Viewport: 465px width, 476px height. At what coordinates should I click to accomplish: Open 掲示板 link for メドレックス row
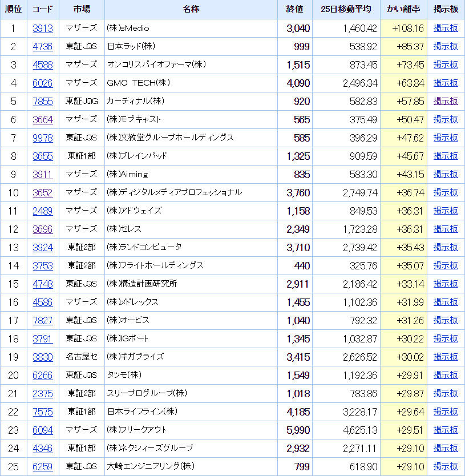click(446, 302)
